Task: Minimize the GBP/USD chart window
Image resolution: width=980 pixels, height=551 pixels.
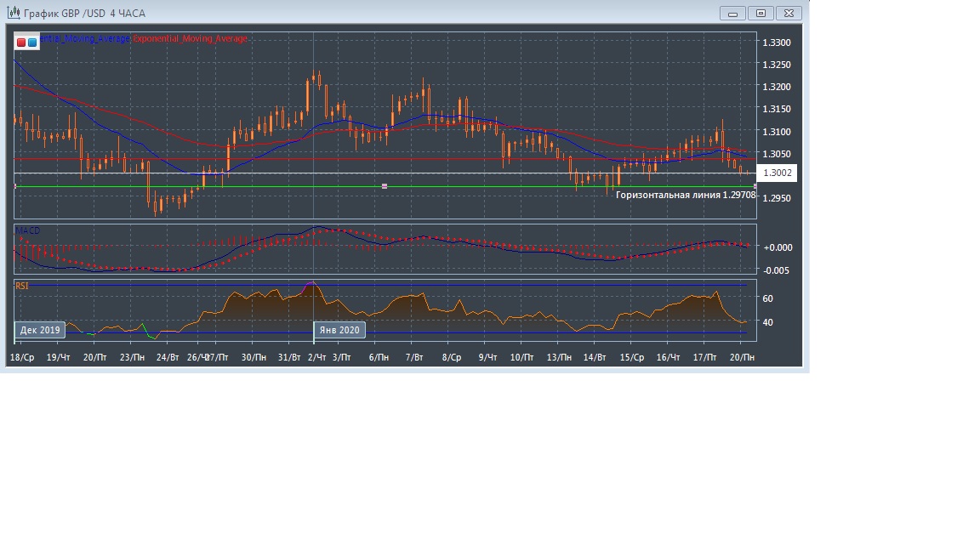Action: click(x=732, y=13)
